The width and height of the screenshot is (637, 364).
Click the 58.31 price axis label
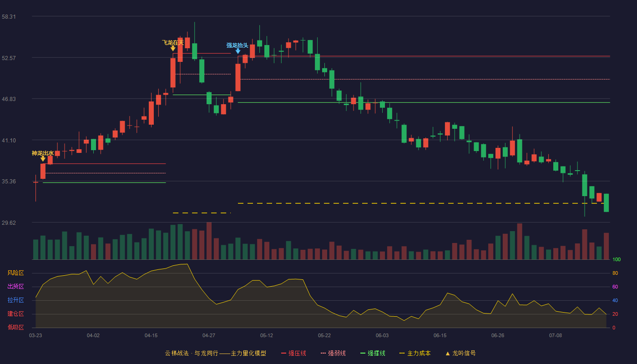(x=9, y=17)
